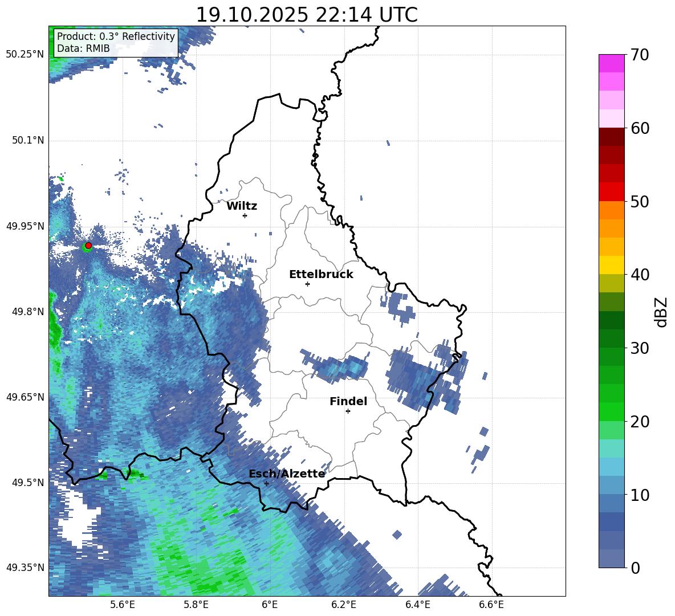Click the Wiltz city label
The height and width of the screenshot is (616, 675).
[x=242, y=206]
